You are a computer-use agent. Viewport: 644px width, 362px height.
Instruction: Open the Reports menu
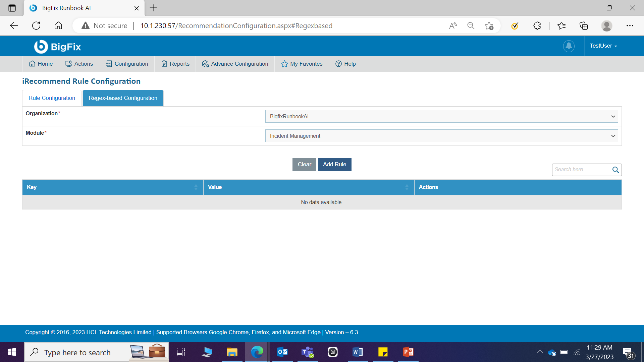click(x=175, y=64)
